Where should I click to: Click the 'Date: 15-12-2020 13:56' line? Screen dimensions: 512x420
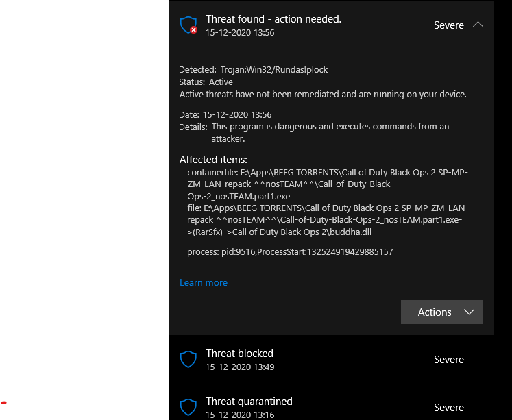(x=225, y=115)
